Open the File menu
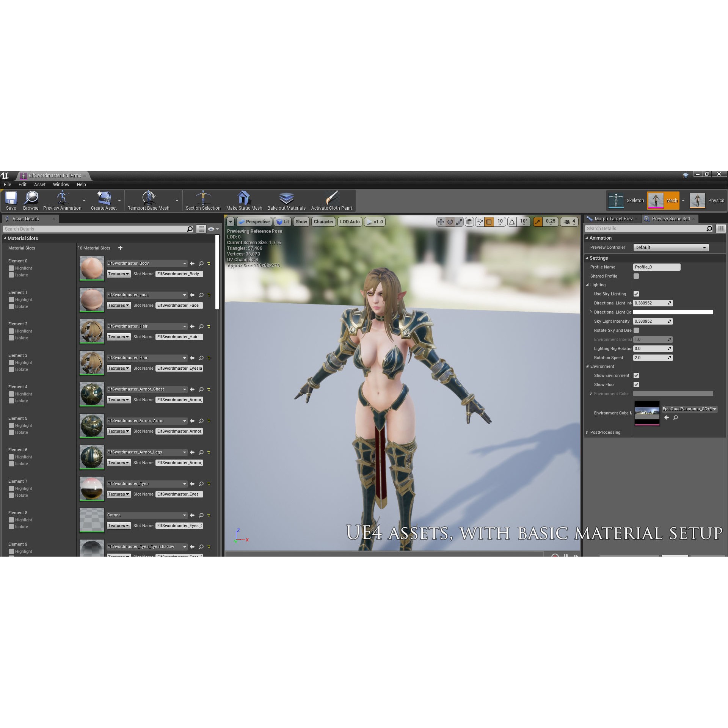The width and height of the screenshot is (728, 728). coord(7,185)
